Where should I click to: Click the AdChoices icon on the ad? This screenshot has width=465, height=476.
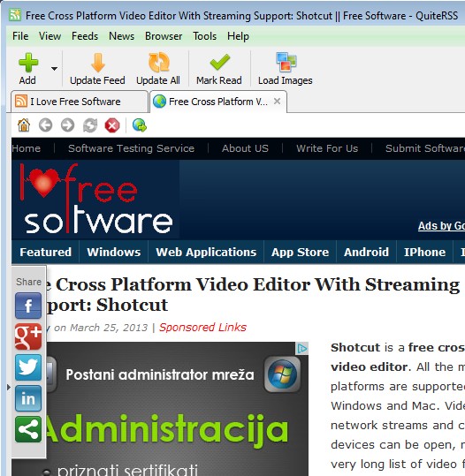tap(302, 349)
